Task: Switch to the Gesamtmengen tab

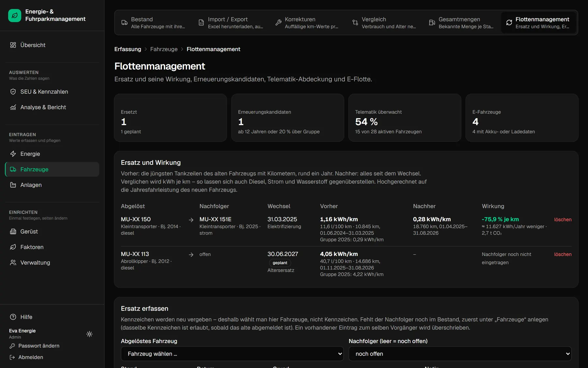Action: click(x=461, y=23)
